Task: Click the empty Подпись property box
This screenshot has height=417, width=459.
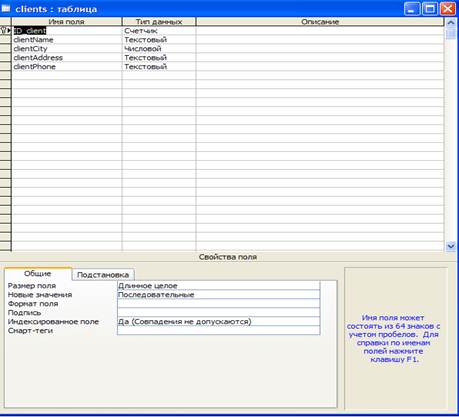Action: coord(219,313)
